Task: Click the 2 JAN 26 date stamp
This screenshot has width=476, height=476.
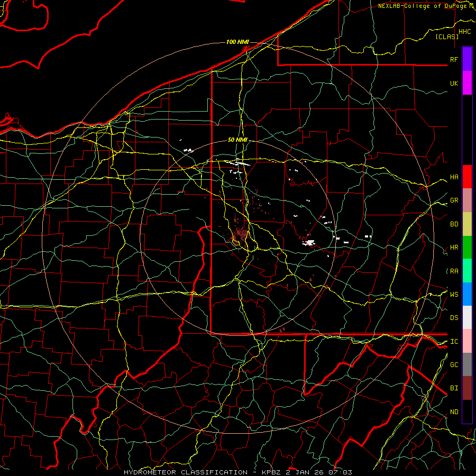Action: coord(306,472)
